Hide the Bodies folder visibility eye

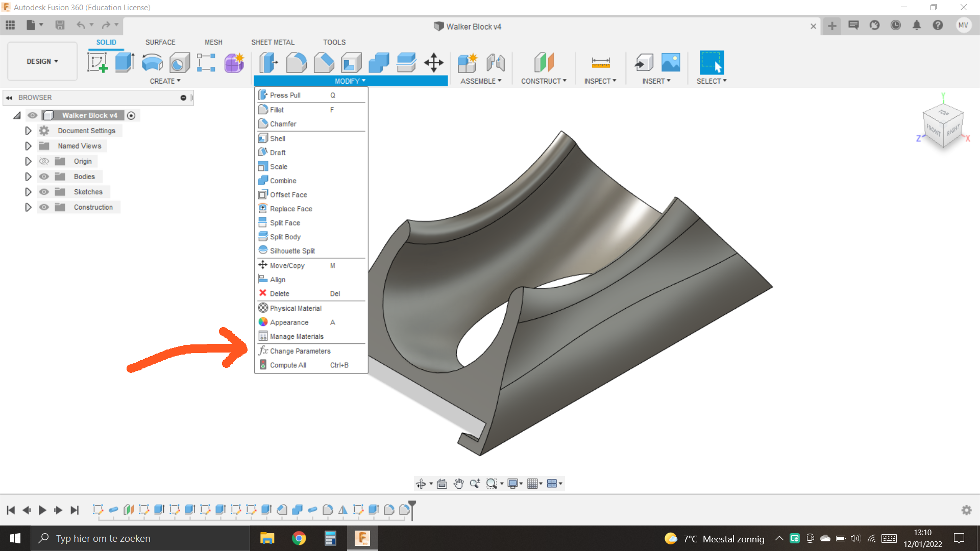pos(44,177)
